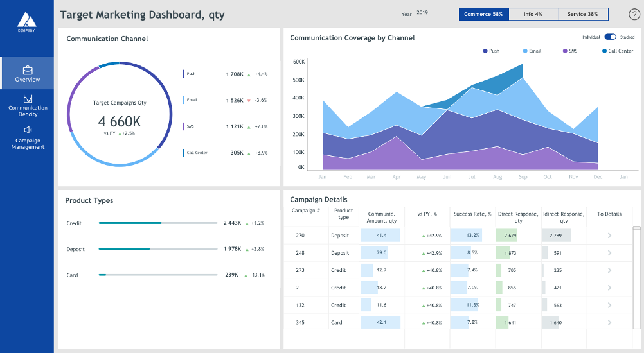Click red down arrow beside Email 1 526K

click(x=249, y=101)
